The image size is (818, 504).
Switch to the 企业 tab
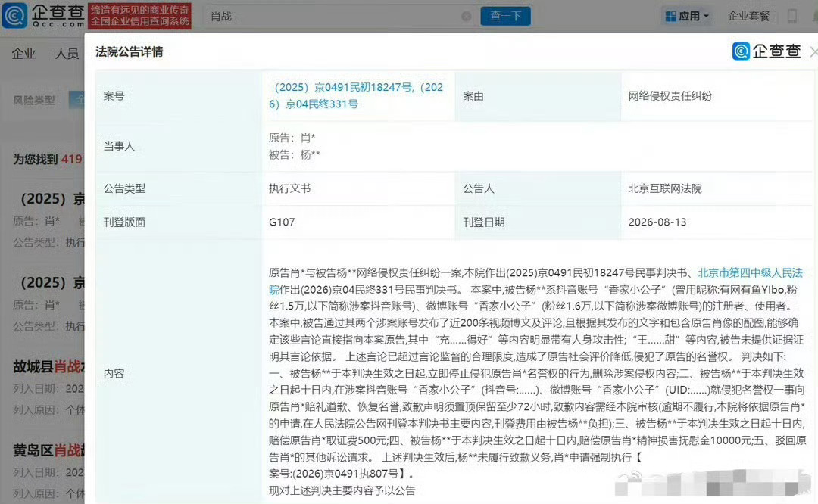click(24, 53)
